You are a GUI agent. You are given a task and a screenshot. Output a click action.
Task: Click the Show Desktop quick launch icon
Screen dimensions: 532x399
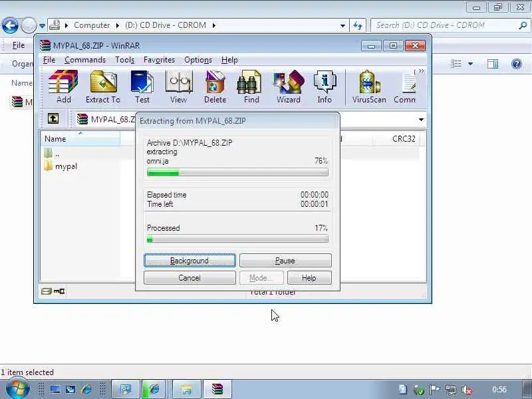click(x=55, y=389)
